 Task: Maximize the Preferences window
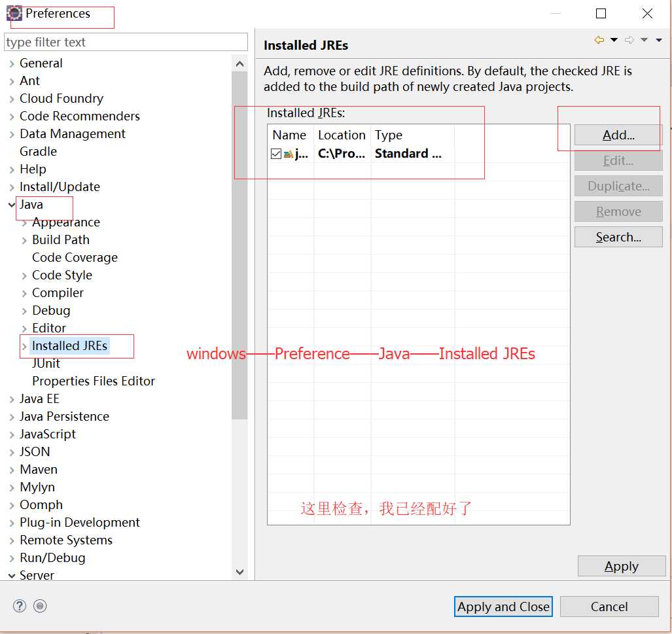(x=601, y=13)
